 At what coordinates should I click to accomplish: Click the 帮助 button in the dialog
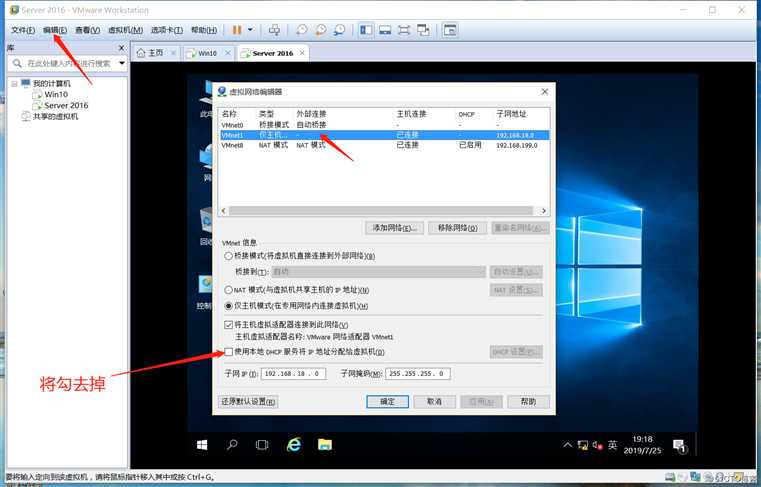529,402
